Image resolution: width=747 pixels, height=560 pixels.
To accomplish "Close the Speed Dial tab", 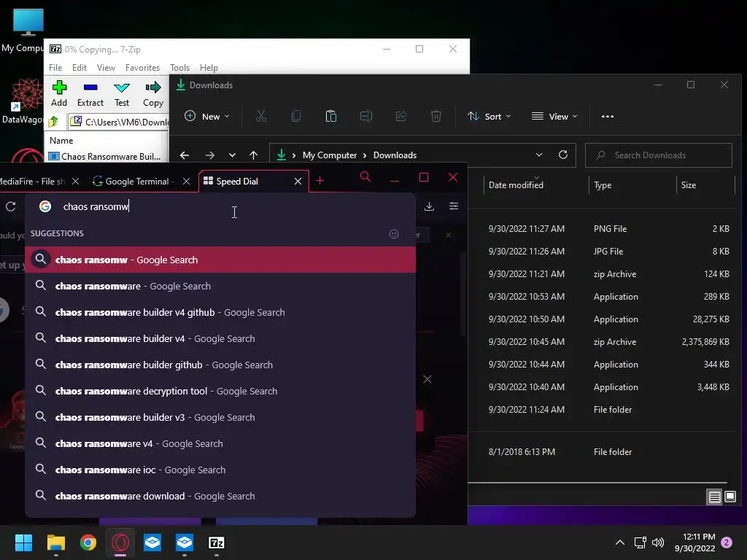I will [298, 182].
